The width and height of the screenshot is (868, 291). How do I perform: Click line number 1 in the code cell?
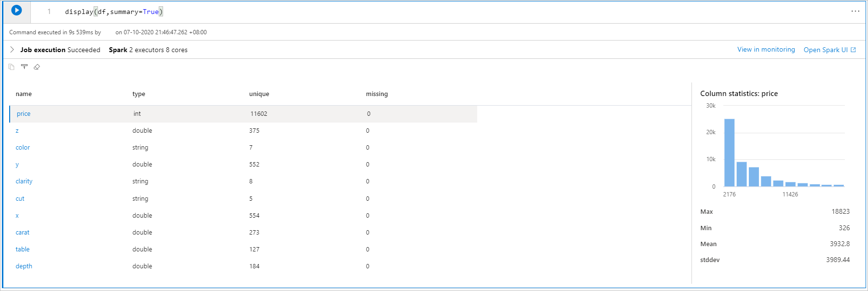point(49,12)
